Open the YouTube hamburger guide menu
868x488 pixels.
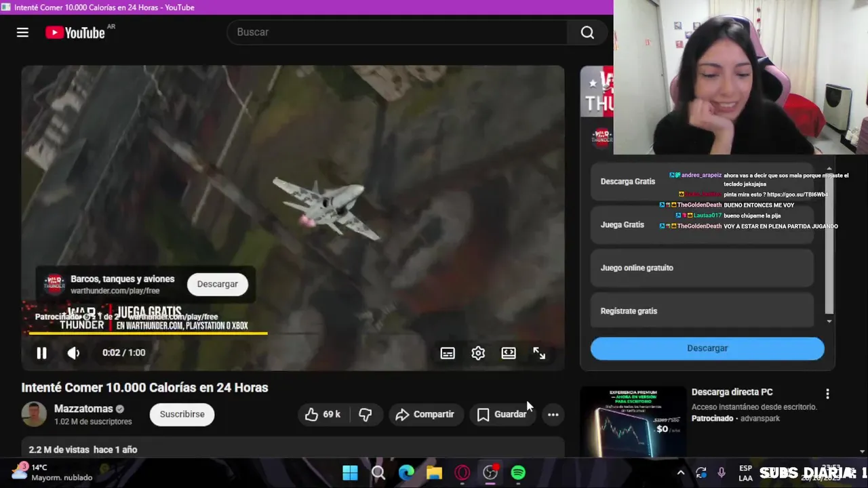pos(22,33)
